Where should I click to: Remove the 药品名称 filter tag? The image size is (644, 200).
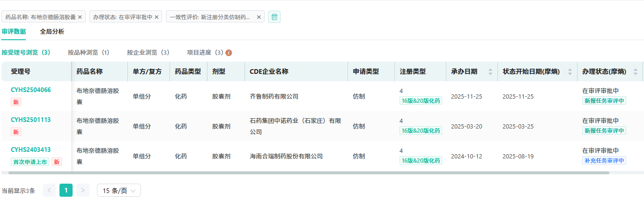[x=80, y=17]
